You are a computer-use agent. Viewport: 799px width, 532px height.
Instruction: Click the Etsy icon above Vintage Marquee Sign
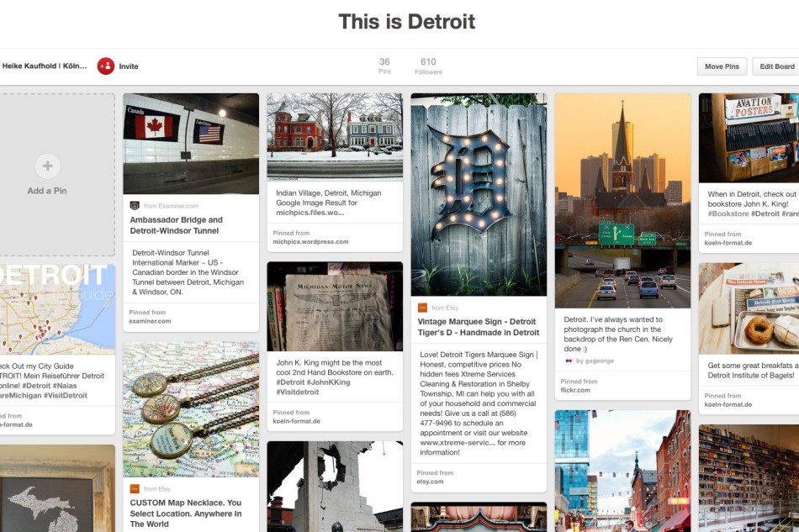pyautogui.click(x=422, y=308)
